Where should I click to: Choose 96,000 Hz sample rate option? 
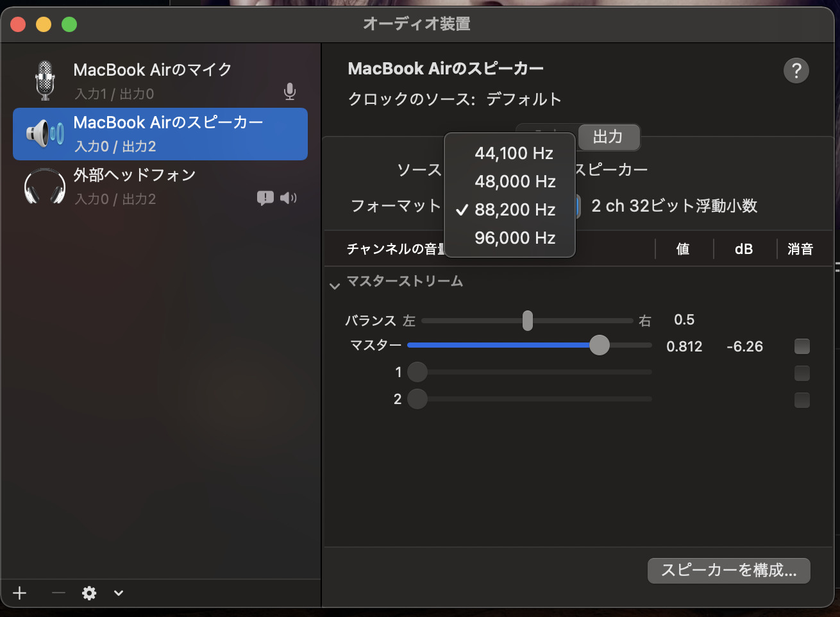click(515, 238)
